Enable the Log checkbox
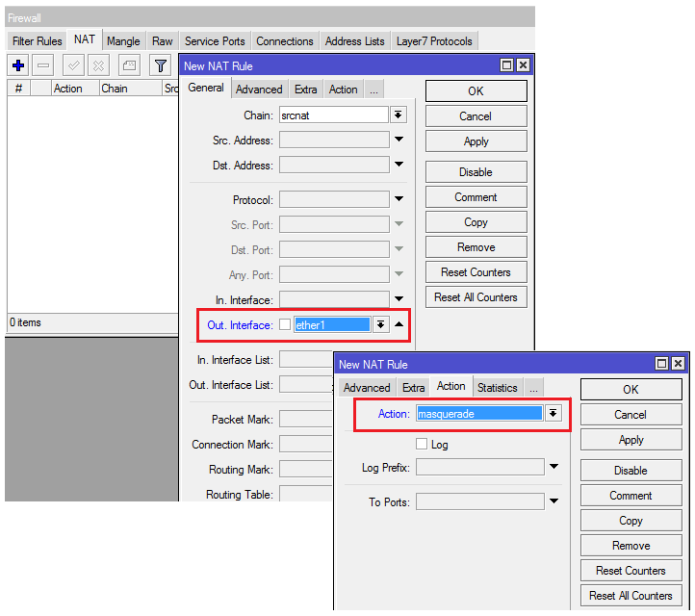The image size is (695, 616). [422, 444]
